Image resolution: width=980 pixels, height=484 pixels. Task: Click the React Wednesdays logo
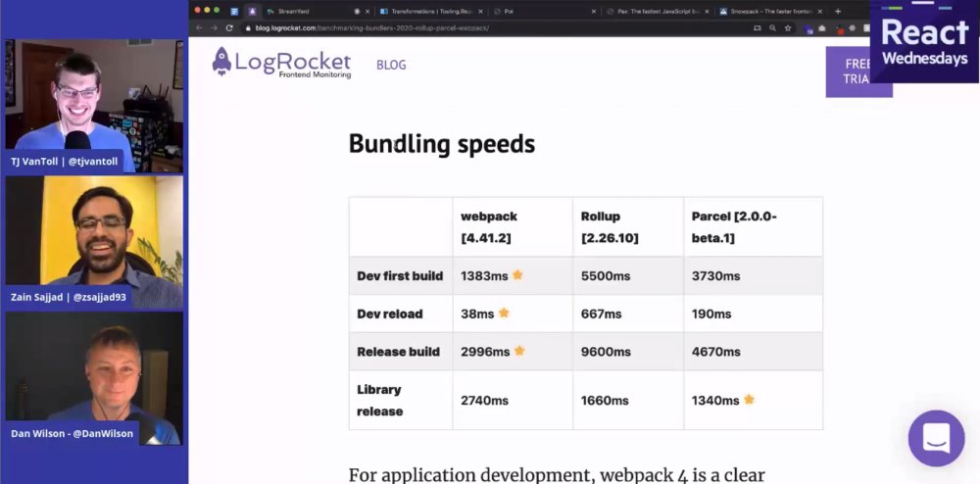pyautogui.click(x=924, y=41)
